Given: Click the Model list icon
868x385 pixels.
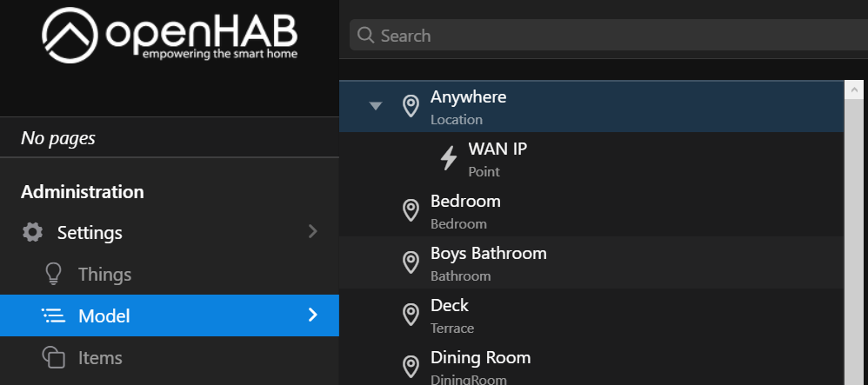Looking at the screenshot, I should coord(54,316).
